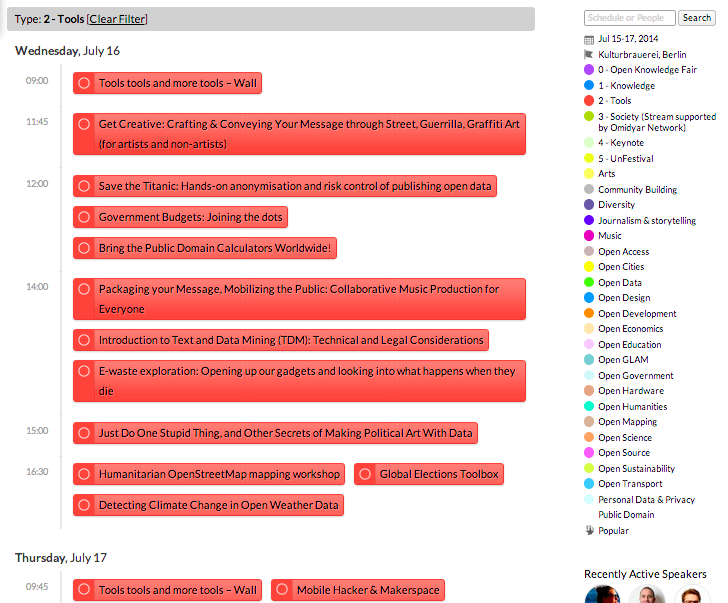Click blue swatch for 1 - Knowledge

(589, 85)
